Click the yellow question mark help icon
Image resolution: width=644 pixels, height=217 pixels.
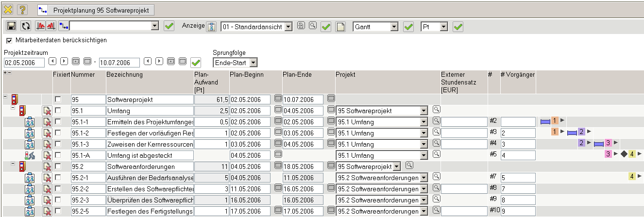coord(22,10)
